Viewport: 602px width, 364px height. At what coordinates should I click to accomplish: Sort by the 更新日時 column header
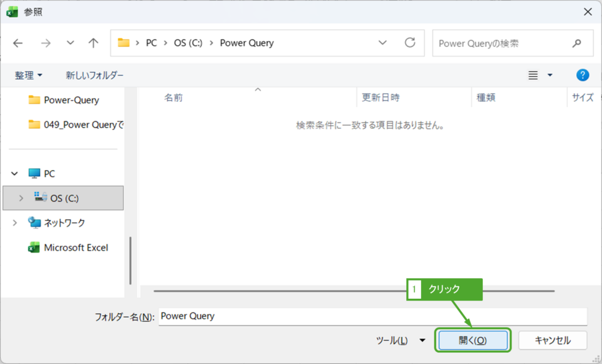[380, 97]
